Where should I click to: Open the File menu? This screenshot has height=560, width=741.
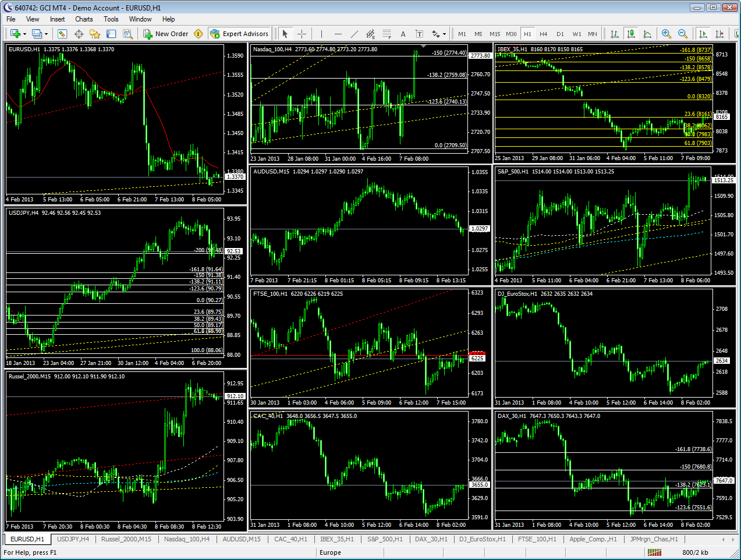[x=11, y=19]
